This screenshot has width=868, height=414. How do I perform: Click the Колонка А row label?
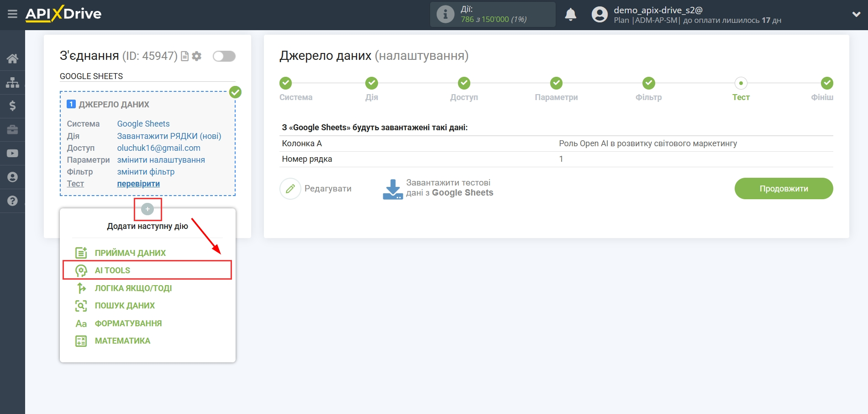[302, 143]
